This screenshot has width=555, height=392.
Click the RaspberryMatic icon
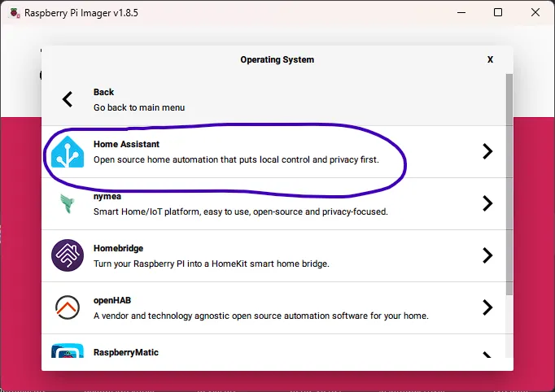tap(68, 351)
